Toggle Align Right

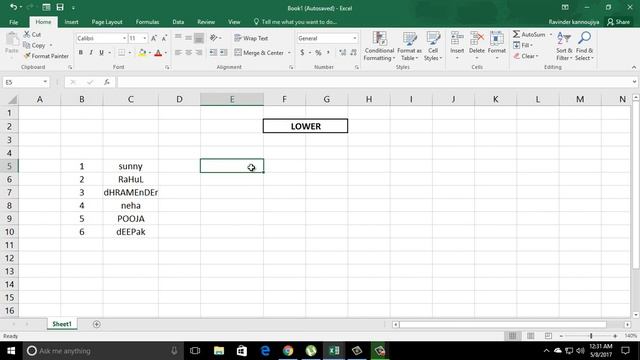coord(199,53)
